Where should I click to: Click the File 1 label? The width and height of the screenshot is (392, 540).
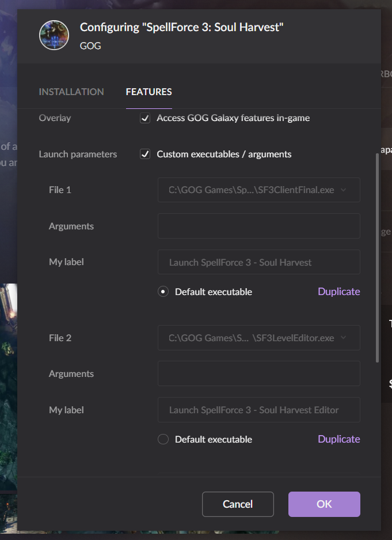[60, 190]
